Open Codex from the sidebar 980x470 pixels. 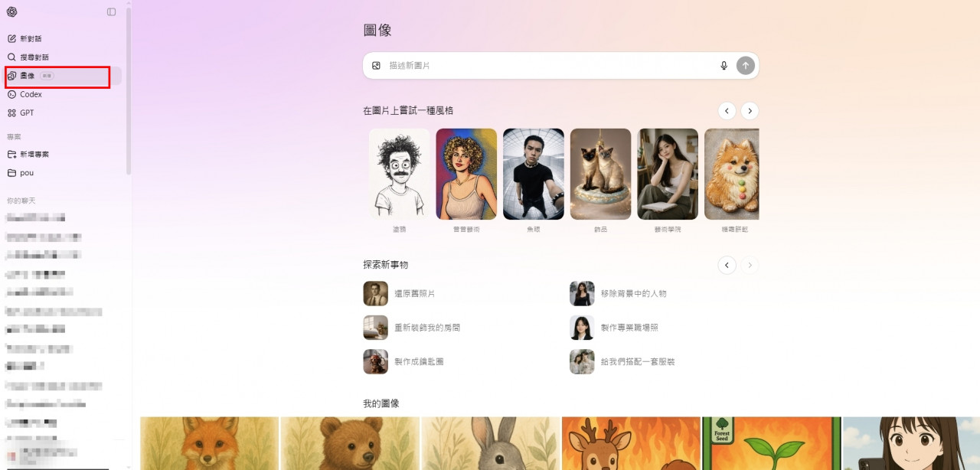point(31,94)
